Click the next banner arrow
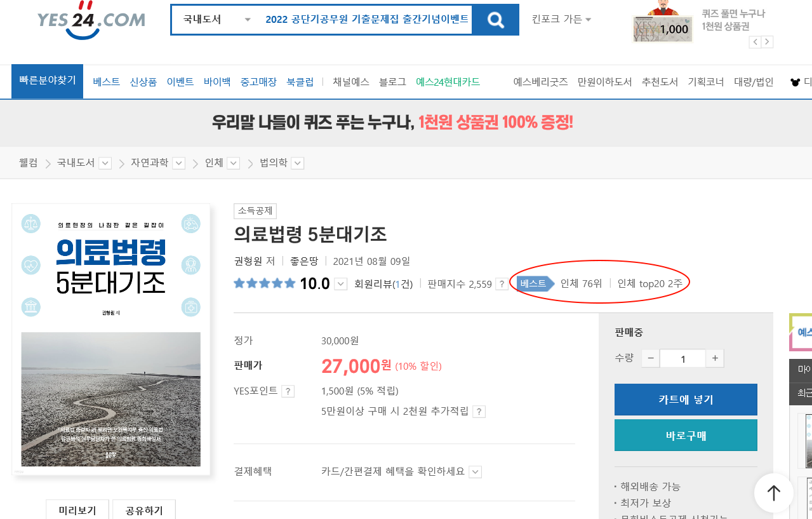This screenshot has width=812, height=519. [768, 42]
